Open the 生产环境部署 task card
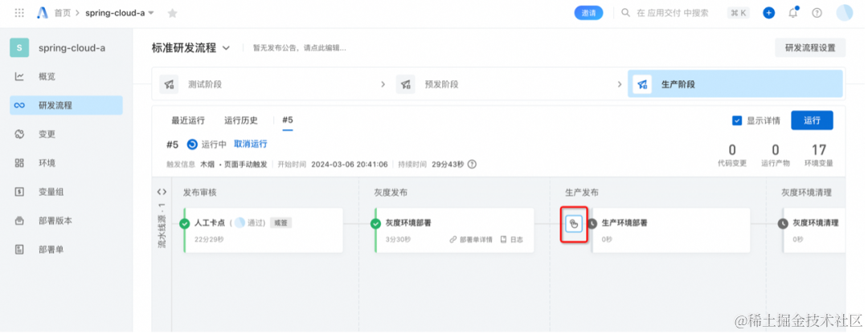The width and height of the screenshot is (868, 334). tap(671, 230)
